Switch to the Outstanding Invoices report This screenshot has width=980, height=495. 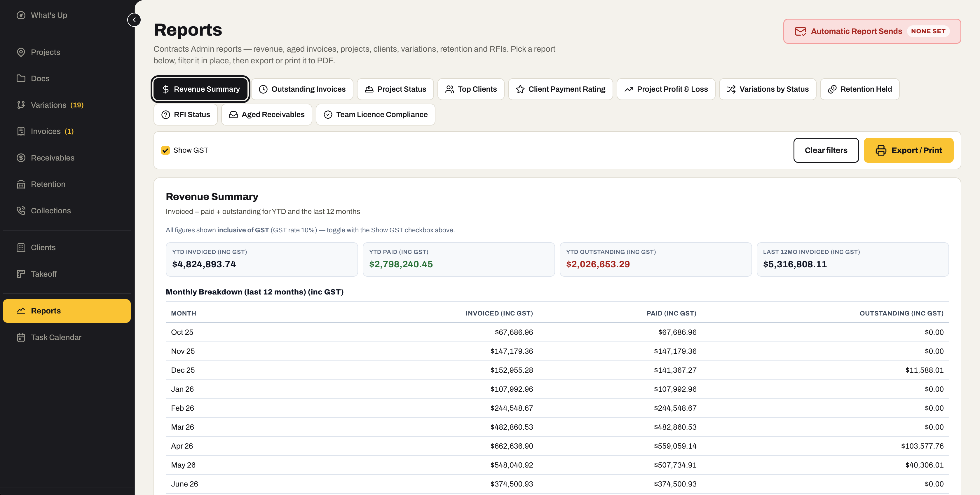(302, 89)
